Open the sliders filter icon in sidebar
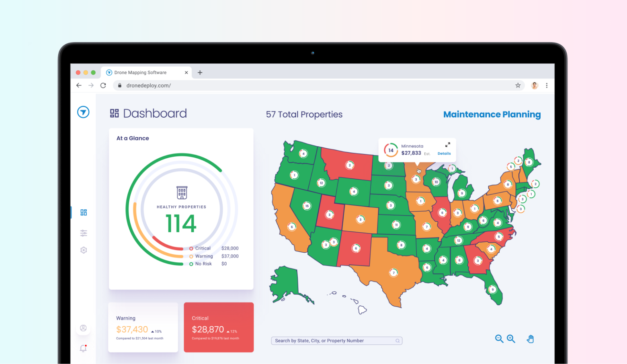Image resolution: width=627 pixels, height=364 pixels. (x=84, y=233)
